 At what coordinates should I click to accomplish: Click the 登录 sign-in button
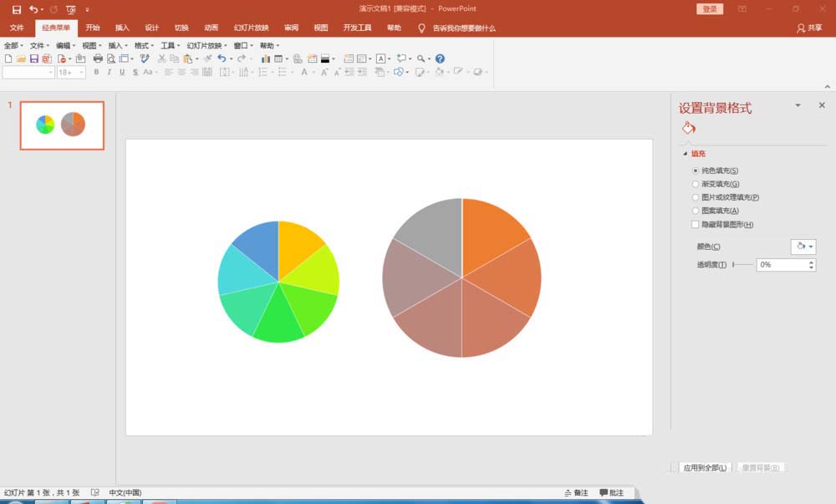point(710,9)
